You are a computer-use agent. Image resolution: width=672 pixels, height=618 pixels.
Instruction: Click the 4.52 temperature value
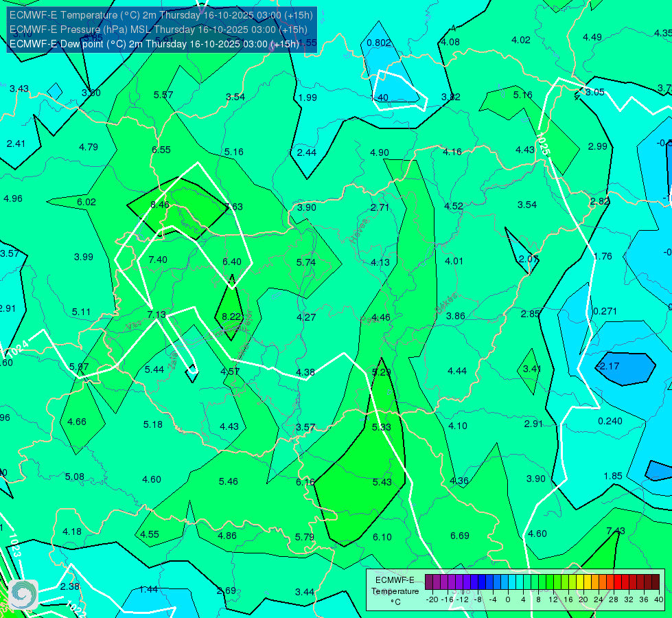[x=454, y=206]
